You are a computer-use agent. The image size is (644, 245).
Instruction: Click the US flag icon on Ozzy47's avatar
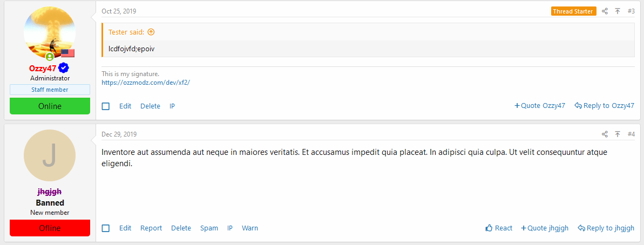[x=67, y=53]
